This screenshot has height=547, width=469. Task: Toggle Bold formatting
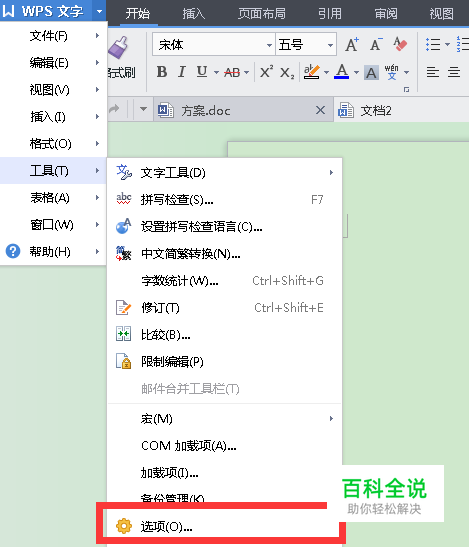(x=162, y=72)
